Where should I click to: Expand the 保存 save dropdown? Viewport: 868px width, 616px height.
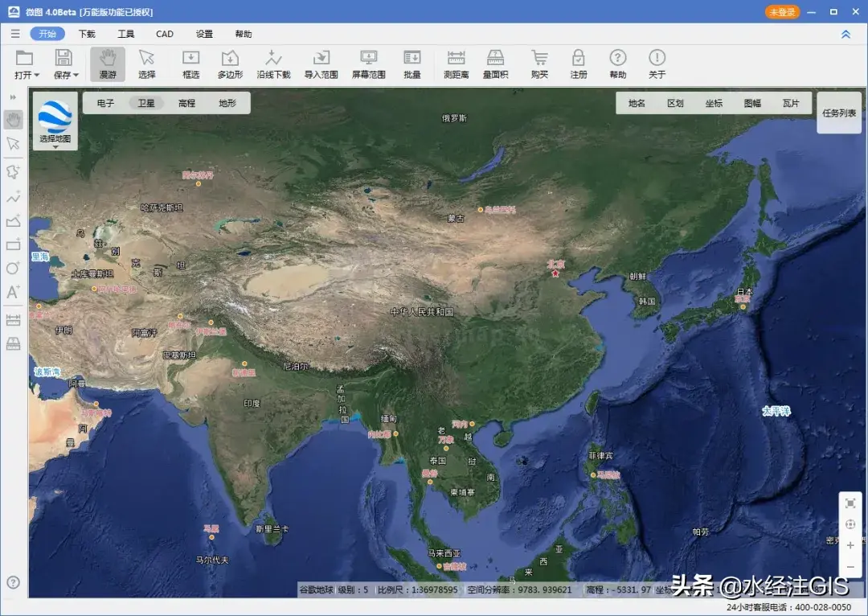[76, 76]
